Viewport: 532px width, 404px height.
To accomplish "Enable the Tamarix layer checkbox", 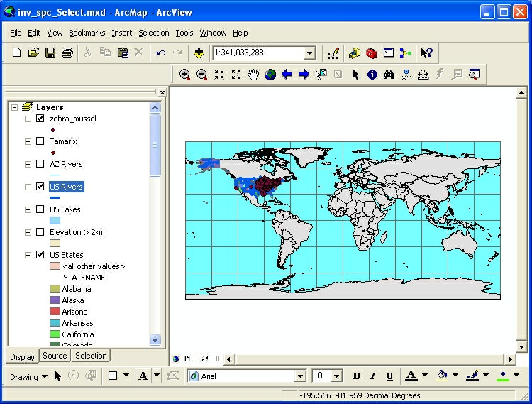I will click(x=40, y=141).
